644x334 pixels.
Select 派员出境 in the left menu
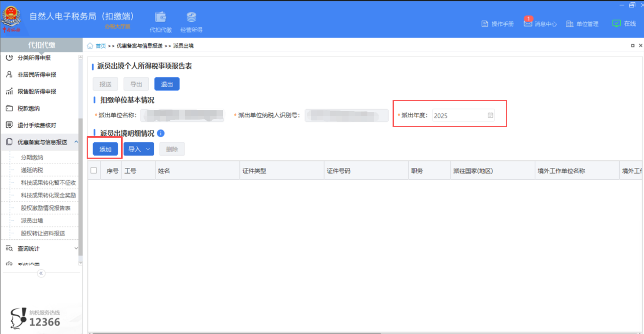(x=31, y=220)
